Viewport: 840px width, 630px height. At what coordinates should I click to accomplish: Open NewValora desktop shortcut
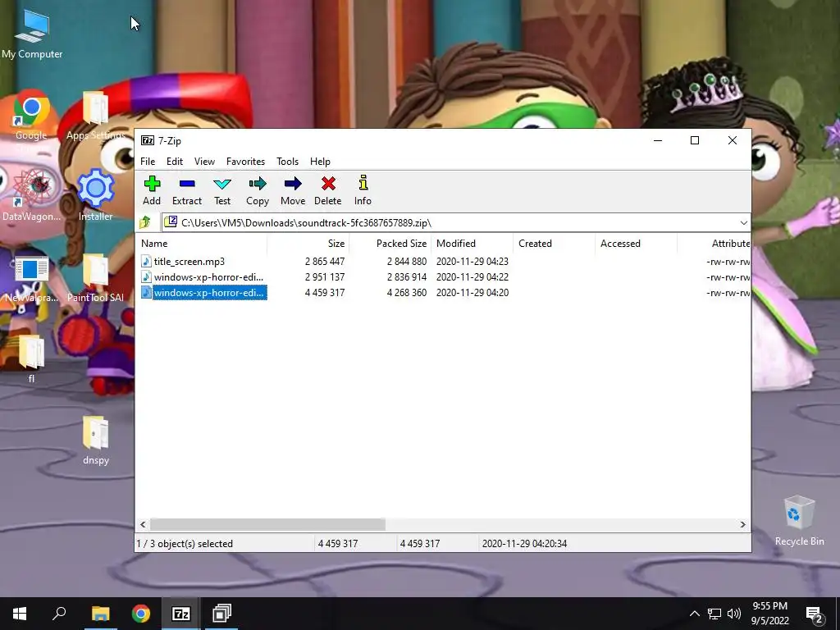click(32, 277)
